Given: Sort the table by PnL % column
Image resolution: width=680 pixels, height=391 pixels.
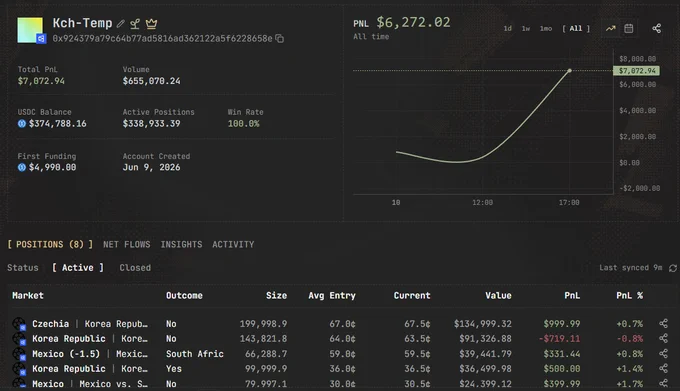Looking at the screenshot, I should 629,296.
